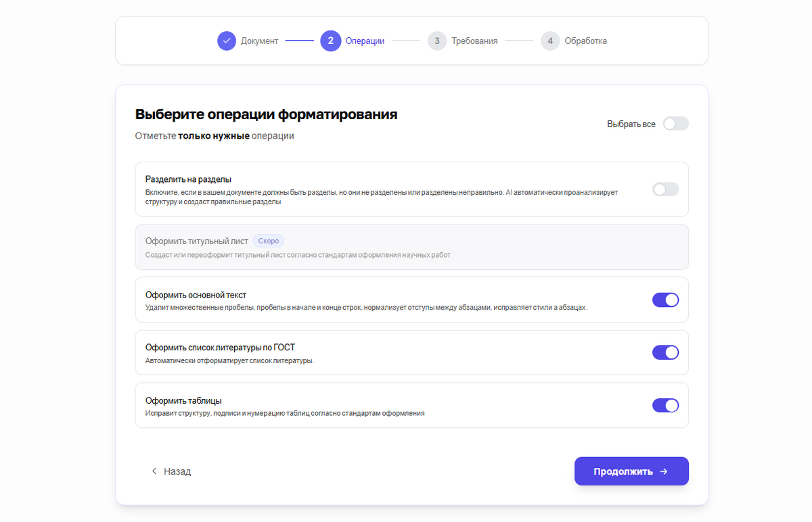
Task: Click the Скоро badge
Action: (268, 241)
